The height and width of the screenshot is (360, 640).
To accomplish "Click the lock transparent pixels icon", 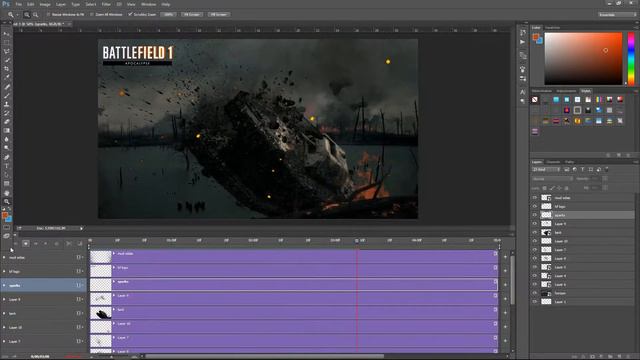I will pos(544,188).
